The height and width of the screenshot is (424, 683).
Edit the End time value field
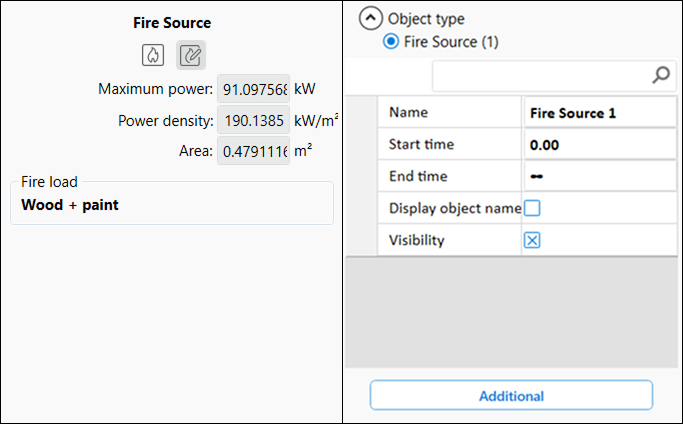(600, 176)
